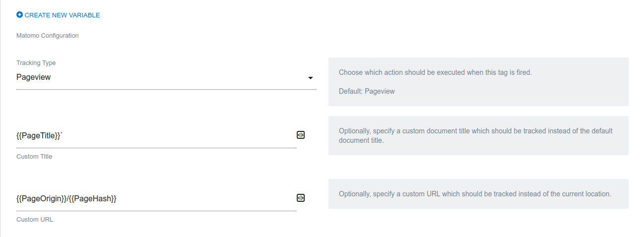The width and height of the screenshot is (644, 237).
Task: Open the Create New Variable link
Action: pos(62,15)
